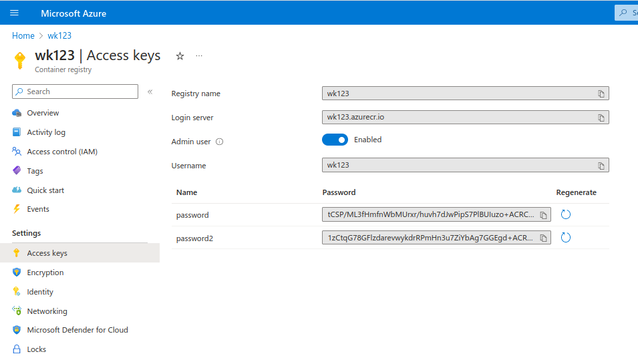Click the Events lightning bolt icon
The width and height of the screenshot is (638, 364).
pos(17,209)
